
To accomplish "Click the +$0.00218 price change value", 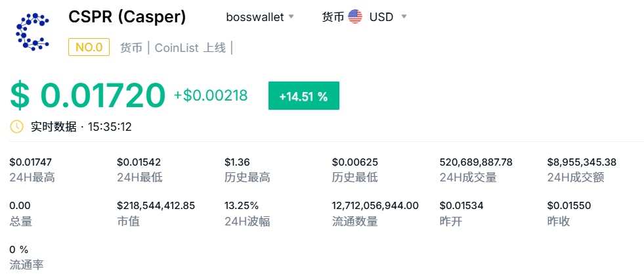I will 211,95.
